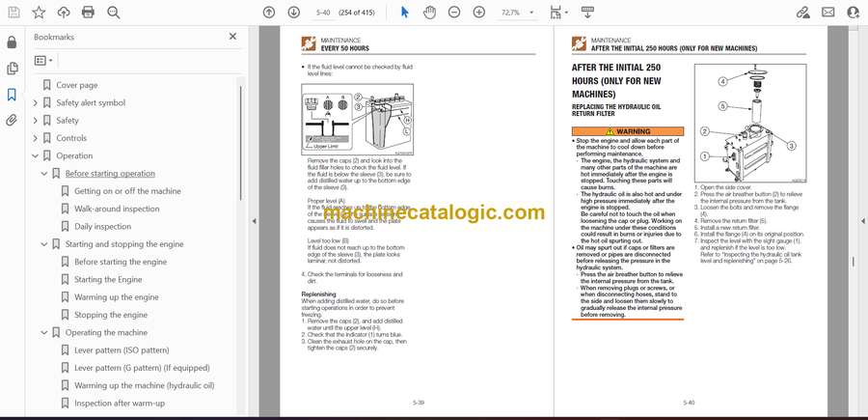Activate the Hand pan tool
The image size is (868, 420).
pyautogui.click(x=429, y=13)
